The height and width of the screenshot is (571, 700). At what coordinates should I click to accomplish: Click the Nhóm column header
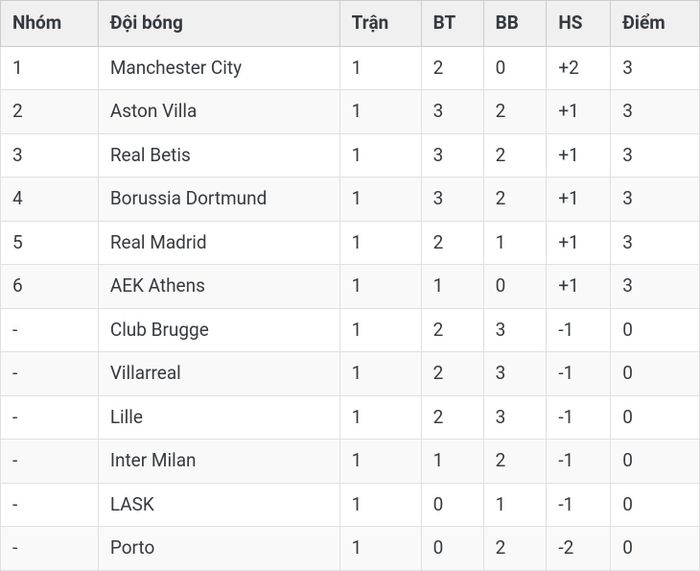click(37, 23)
